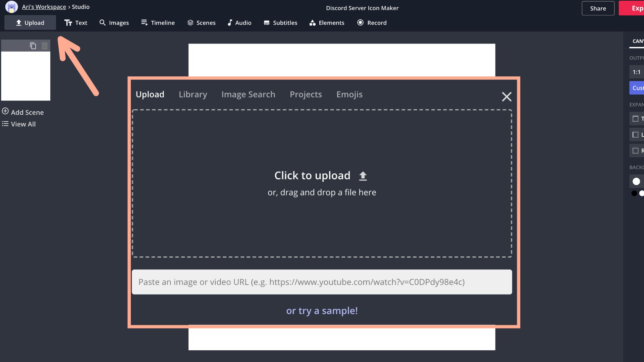
Task: Open the Elements panel
Action: tap(327, 23)
